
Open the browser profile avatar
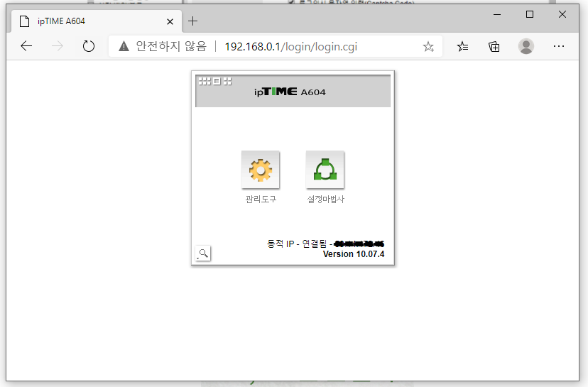[526, 46]
